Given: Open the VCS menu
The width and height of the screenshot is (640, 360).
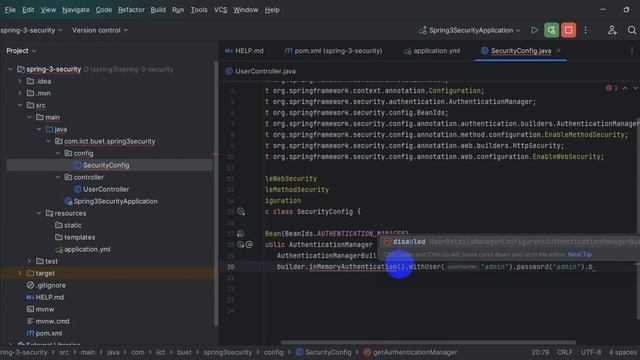Looking at the screenshot, I should [x=220, y=10].
